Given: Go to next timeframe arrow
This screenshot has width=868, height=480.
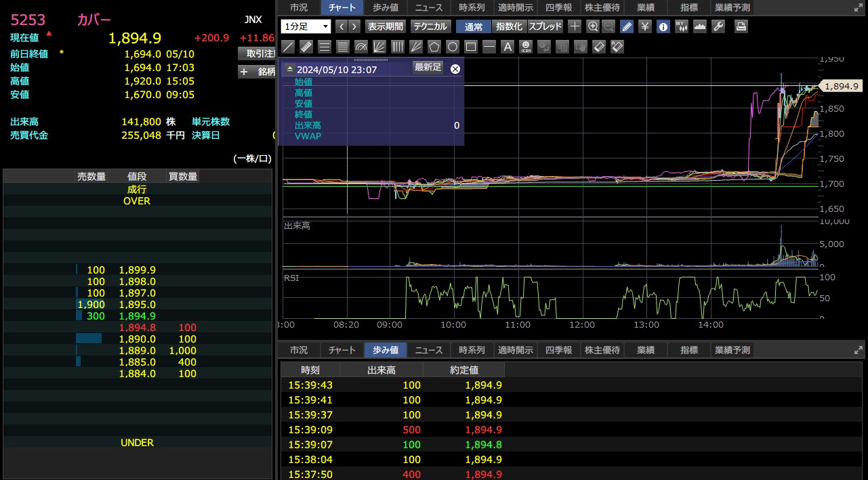Looking at the screenshot, I should pos(354,26).
